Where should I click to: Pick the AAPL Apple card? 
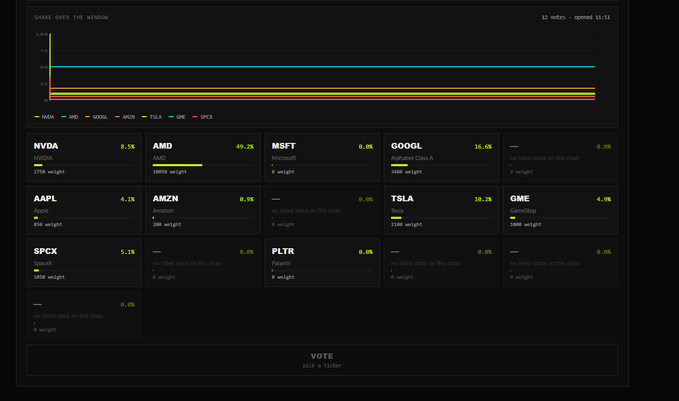(84, 210)
